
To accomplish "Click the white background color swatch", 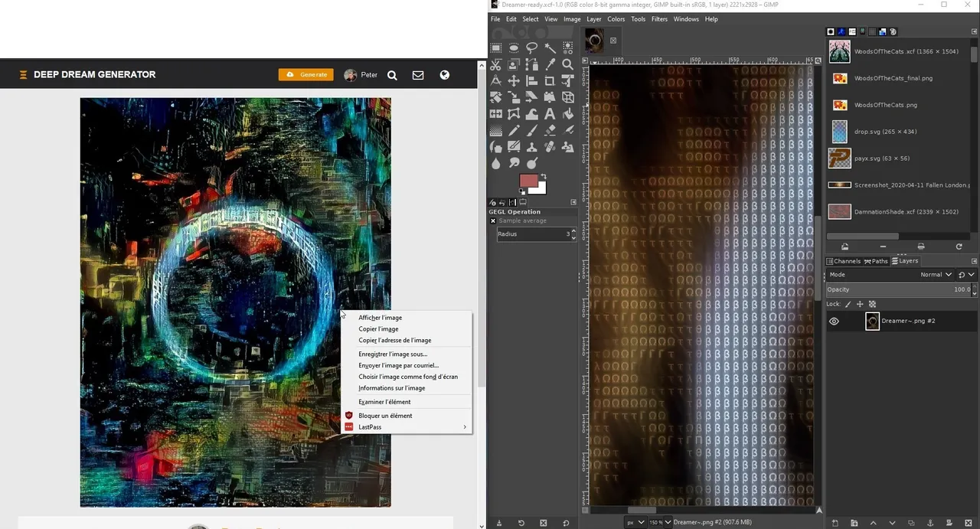I will click(x=542, y=189).
